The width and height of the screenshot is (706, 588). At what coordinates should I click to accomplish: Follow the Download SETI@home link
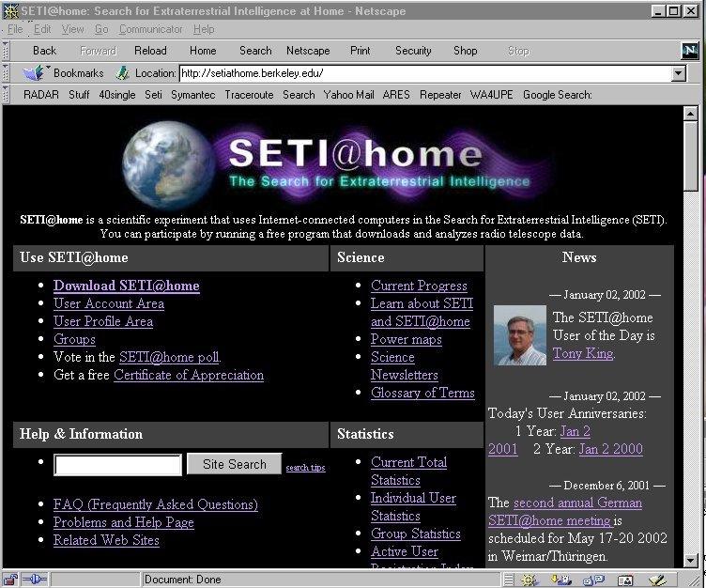(x=127, y=286)
